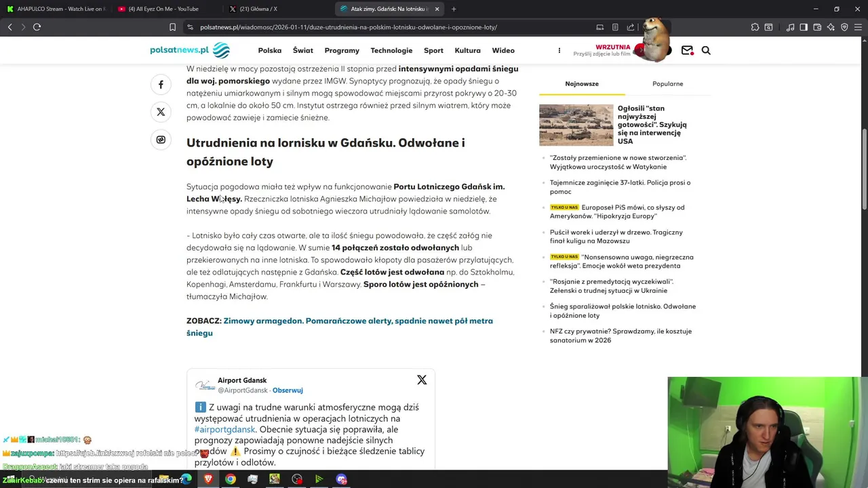Open Airport Gdansk profile name
This screenshot has height=488, width=868.
pos(242,380)
